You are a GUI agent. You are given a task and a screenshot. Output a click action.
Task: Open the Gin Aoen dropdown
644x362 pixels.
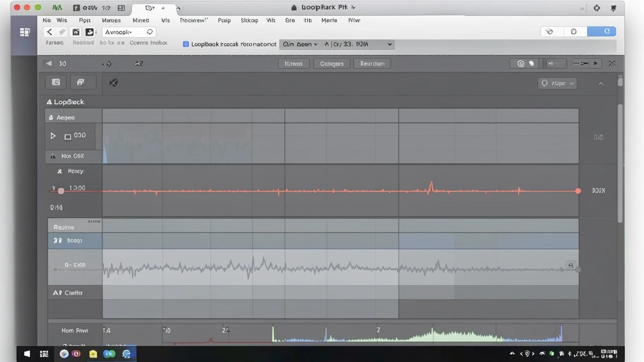pyautogui.click(x=300, y=44)
